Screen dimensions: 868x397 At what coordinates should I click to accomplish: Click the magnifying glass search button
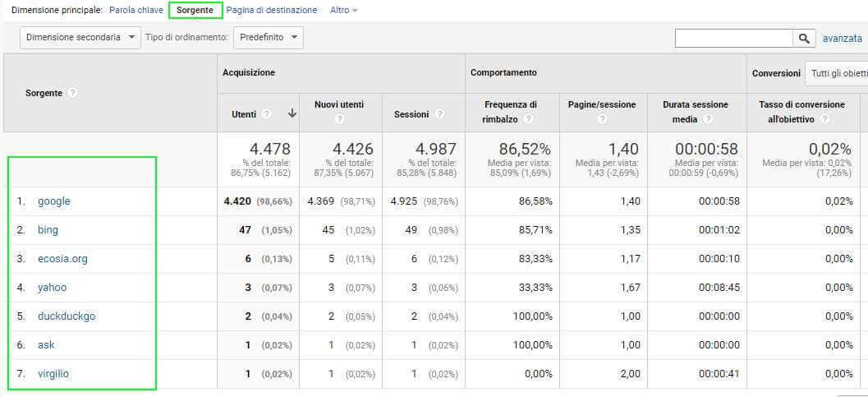point(804,38)
